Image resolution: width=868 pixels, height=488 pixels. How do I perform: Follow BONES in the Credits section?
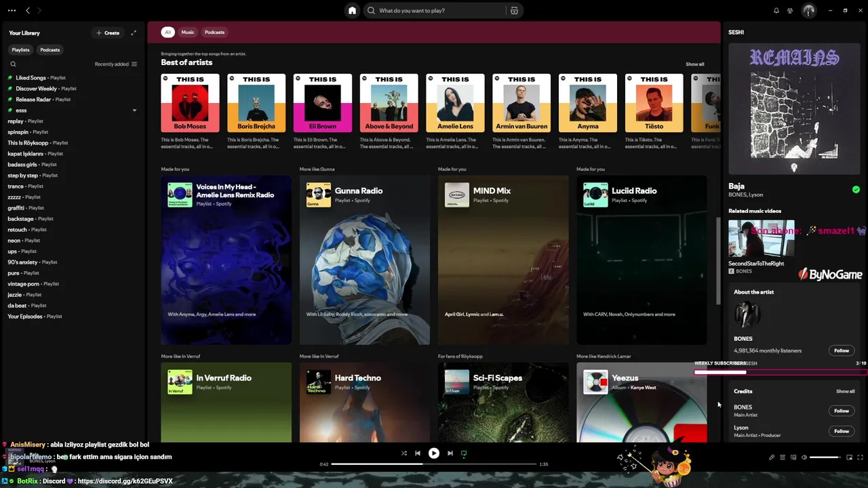click(x=842, y=411)
